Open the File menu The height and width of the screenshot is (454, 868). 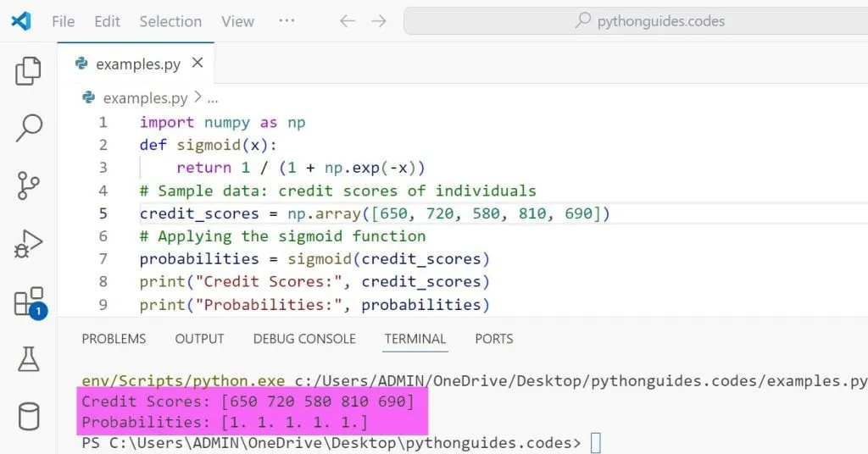click(x=64, y=21)
